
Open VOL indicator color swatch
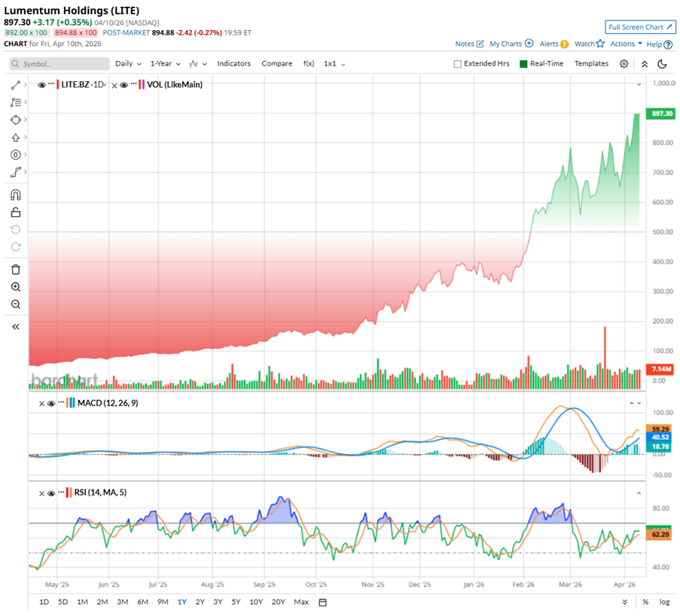pyautogui.click(x=141, y=84)
